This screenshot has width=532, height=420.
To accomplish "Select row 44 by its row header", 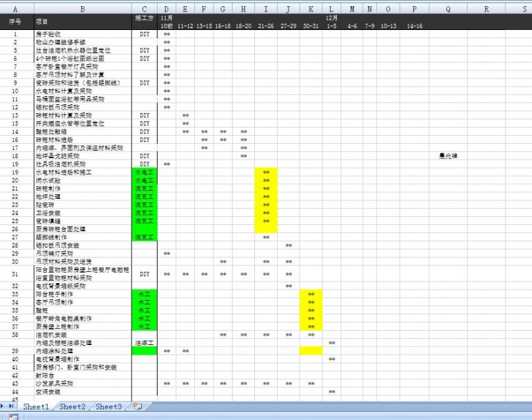I will point(15,392).
